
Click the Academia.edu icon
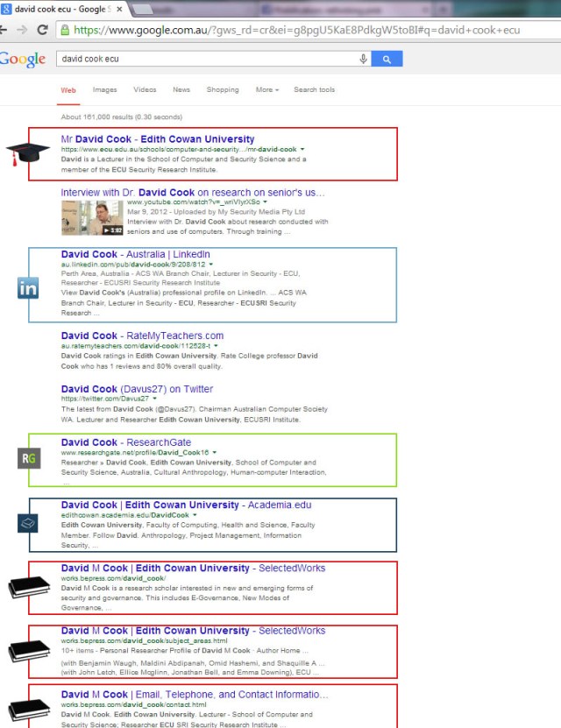point(27,523)
